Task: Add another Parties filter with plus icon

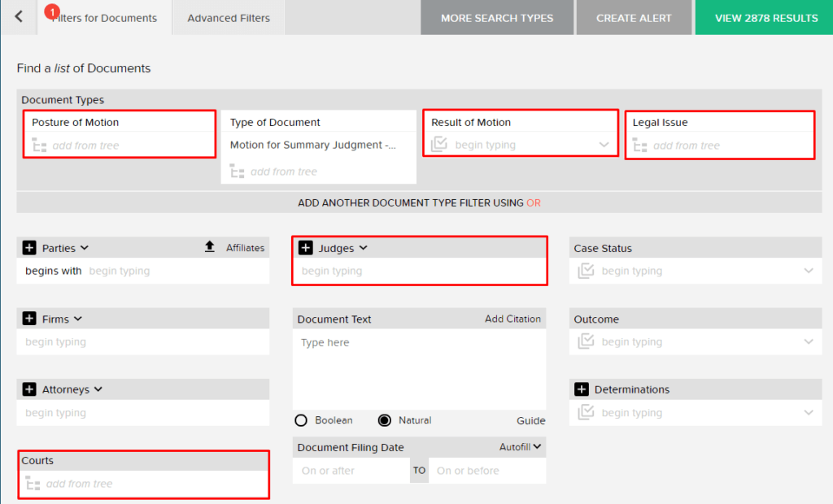Action: (x=29, y=247)
